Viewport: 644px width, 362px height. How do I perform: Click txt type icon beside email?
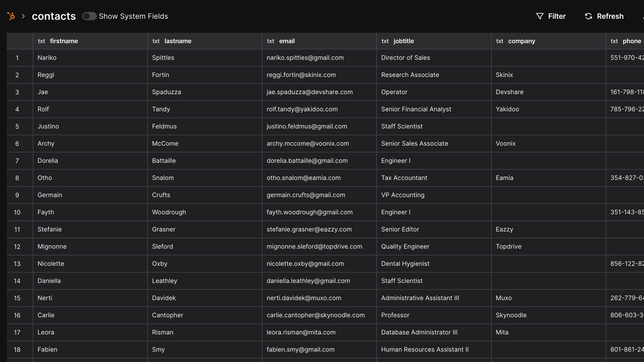pos(270,41)
